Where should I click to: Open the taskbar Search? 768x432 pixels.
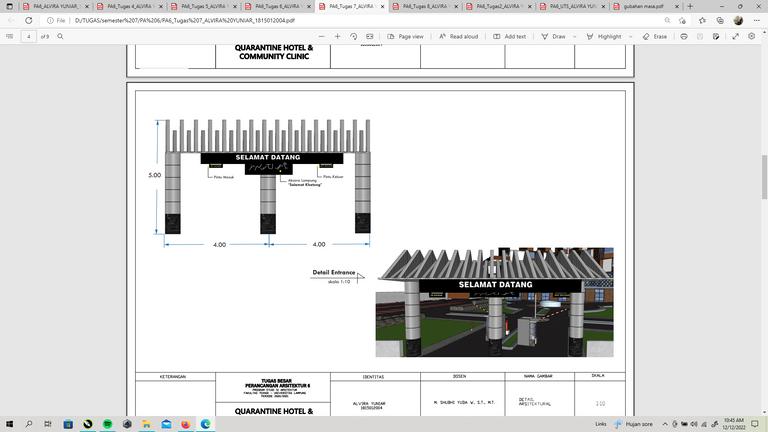28,424
